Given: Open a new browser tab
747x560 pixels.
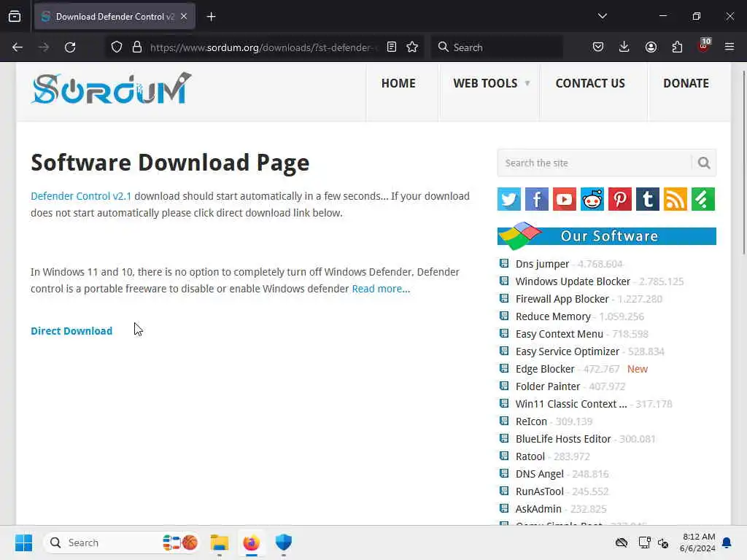Looking at the screenshot, I should pos(211,17).
